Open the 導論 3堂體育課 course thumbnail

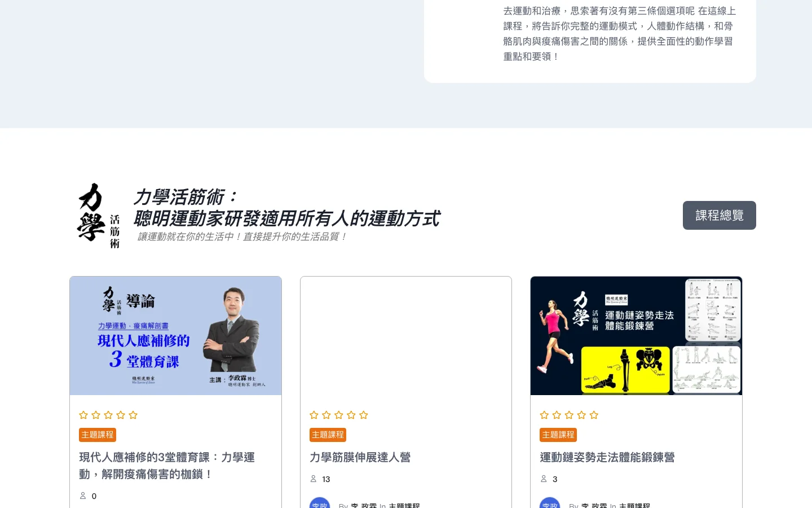(175, 336)
